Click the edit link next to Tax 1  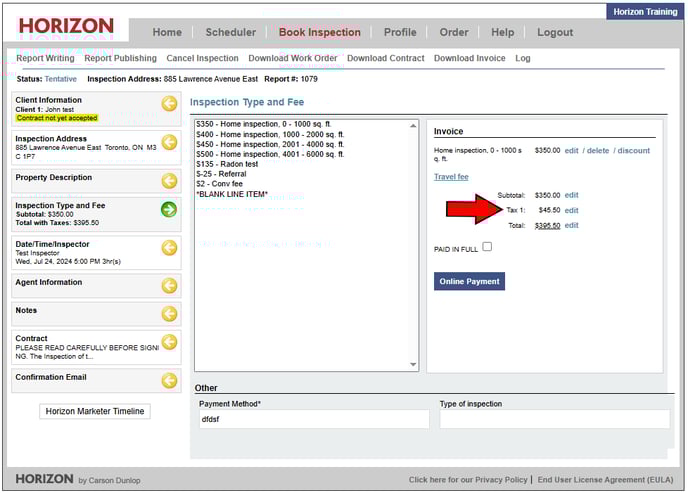point(572,211)
